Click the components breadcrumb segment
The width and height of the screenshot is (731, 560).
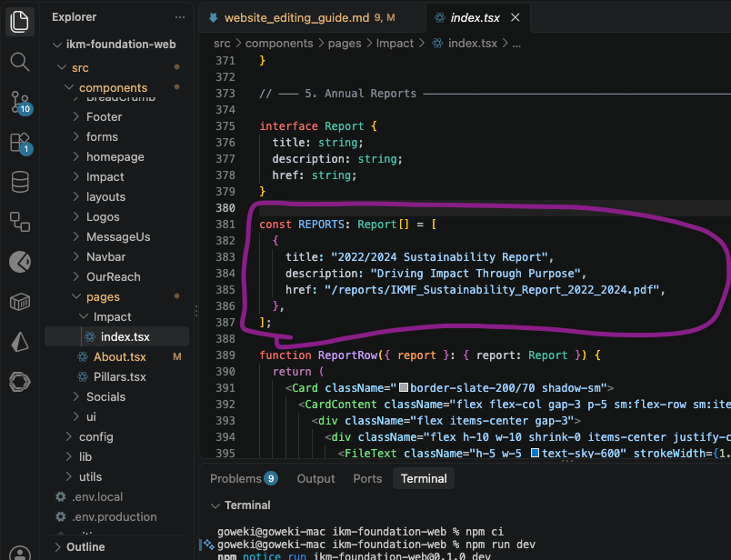pos(279,44)
